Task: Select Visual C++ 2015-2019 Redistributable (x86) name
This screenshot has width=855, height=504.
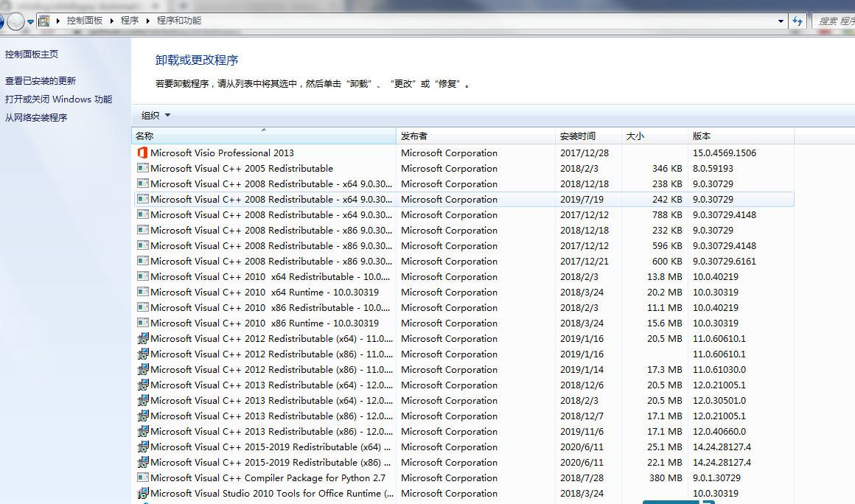Action: click(271, 462)
